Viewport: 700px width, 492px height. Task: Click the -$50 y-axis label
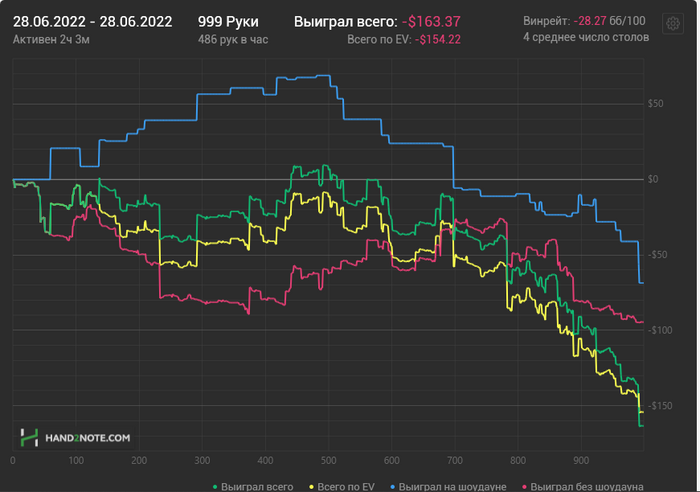[x=658, y=254]
